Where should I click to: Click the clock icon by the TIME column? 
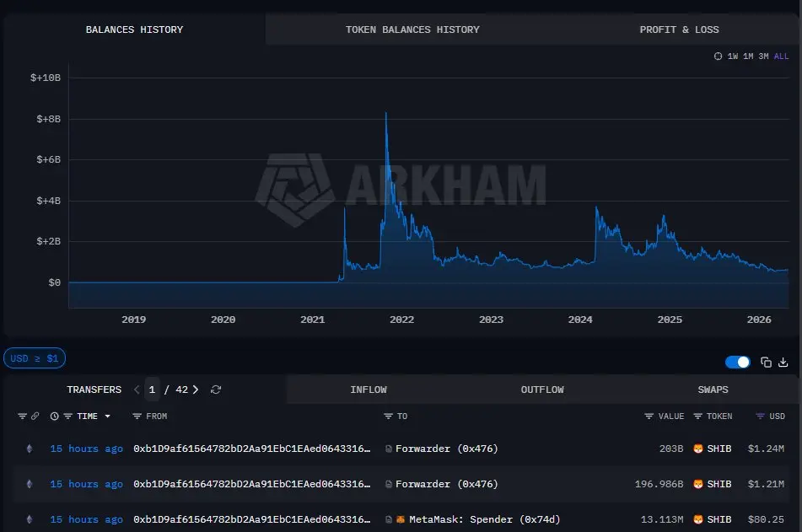pyautogui.click(x=54, y=416)
